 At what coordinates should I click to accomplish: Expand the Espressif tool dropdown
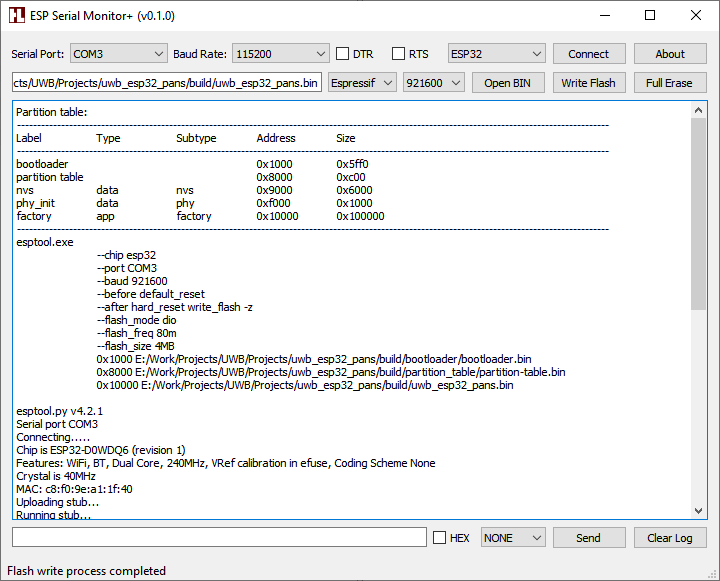click(x=362, y=83)
